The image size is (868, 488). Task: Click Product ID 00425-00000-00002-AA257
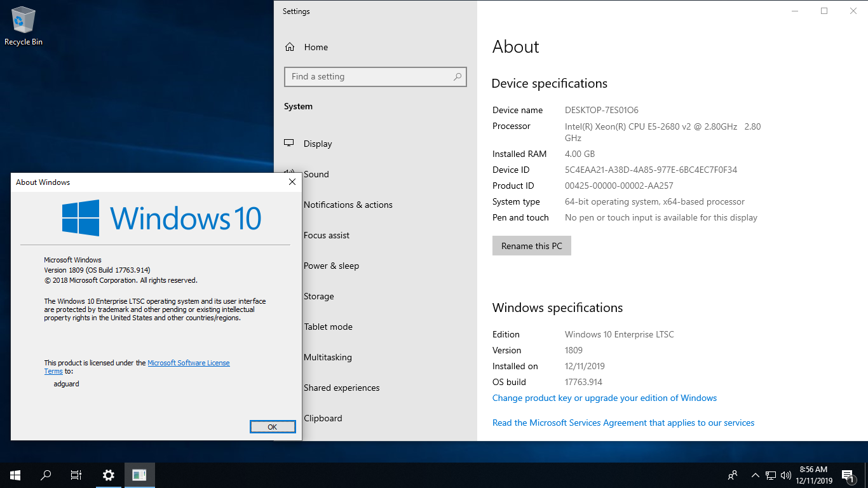tap(619, 186)
